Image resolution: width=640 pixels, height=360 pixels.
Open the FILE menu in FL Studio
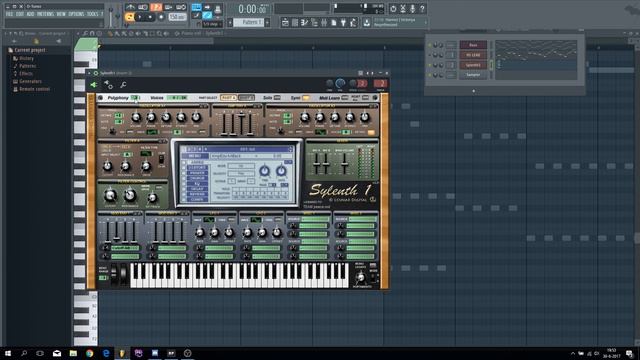coord(9,14)
